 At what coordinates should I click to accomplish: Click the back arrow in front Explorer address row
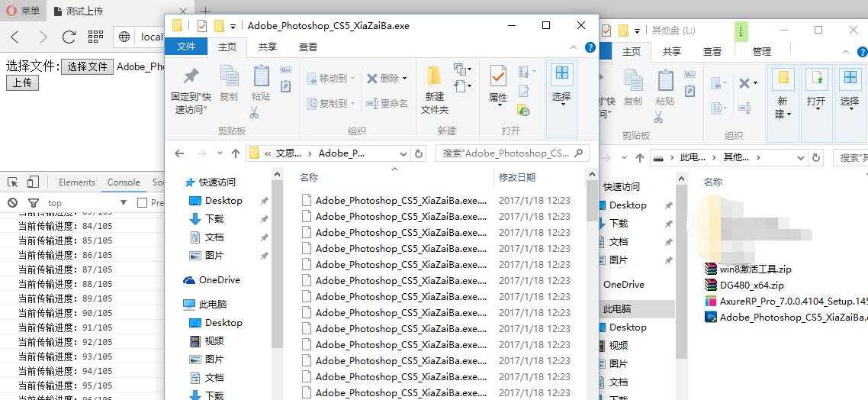coord(178,153)
